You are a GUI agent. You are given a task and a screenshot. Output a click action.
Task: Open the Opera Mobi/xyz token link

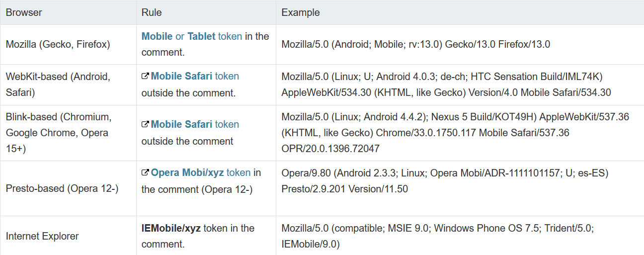click(188, 173)
